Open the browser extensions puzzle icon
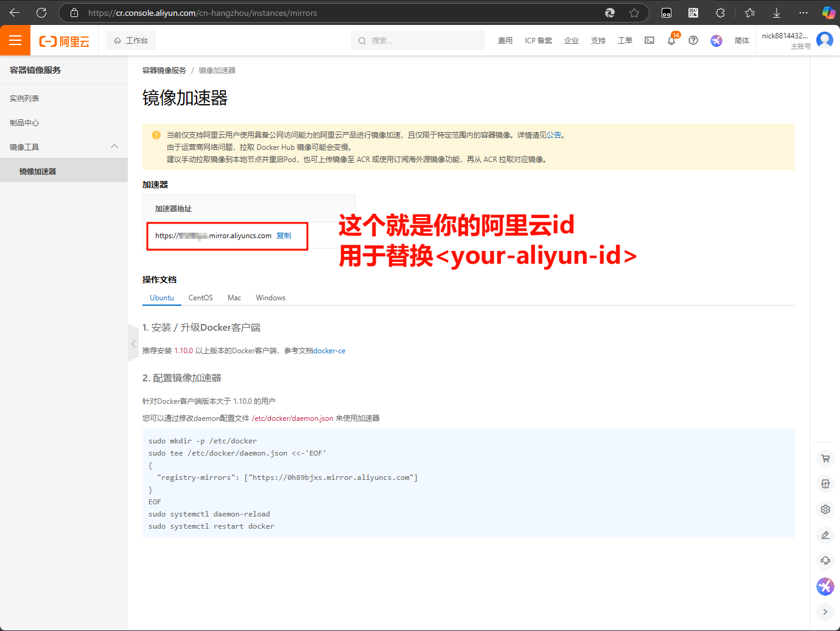This screenshot has height=631, width=840. coord(720,13)
